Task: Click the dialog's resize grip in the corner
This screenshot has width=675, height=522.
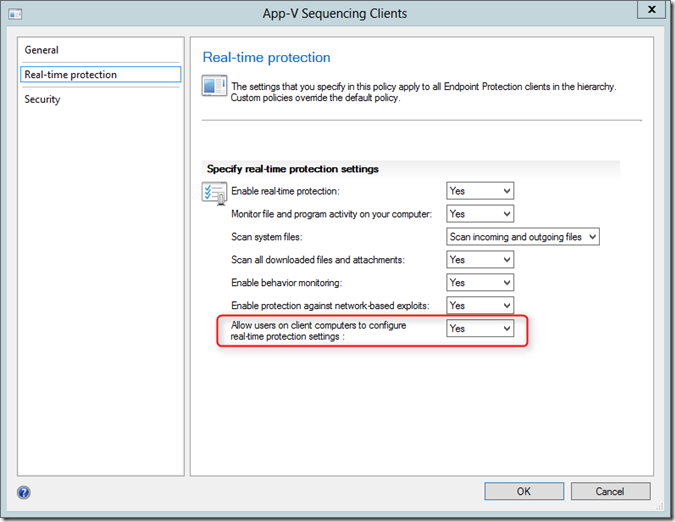Action: pos(660,507)
